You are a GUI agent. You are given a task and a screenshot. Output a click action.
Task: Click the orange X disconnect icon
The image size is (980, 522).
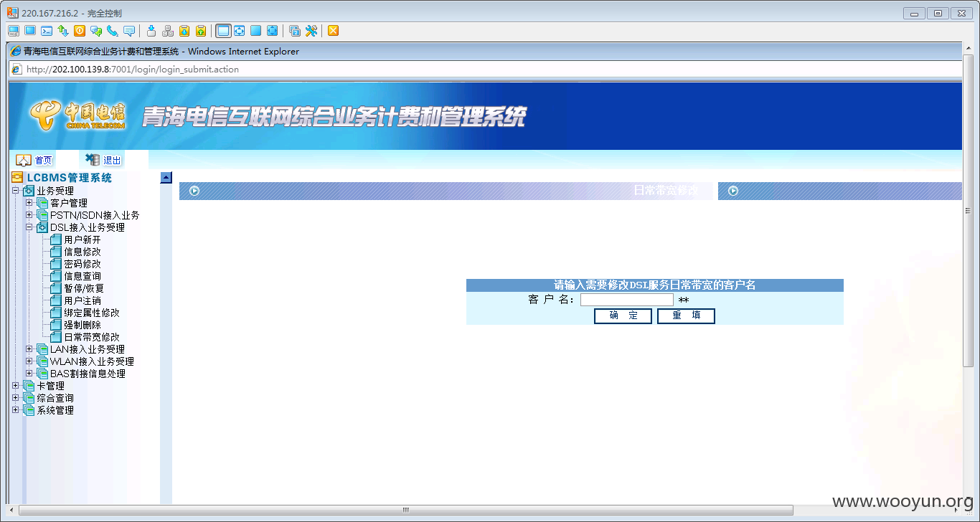point(333,31)
